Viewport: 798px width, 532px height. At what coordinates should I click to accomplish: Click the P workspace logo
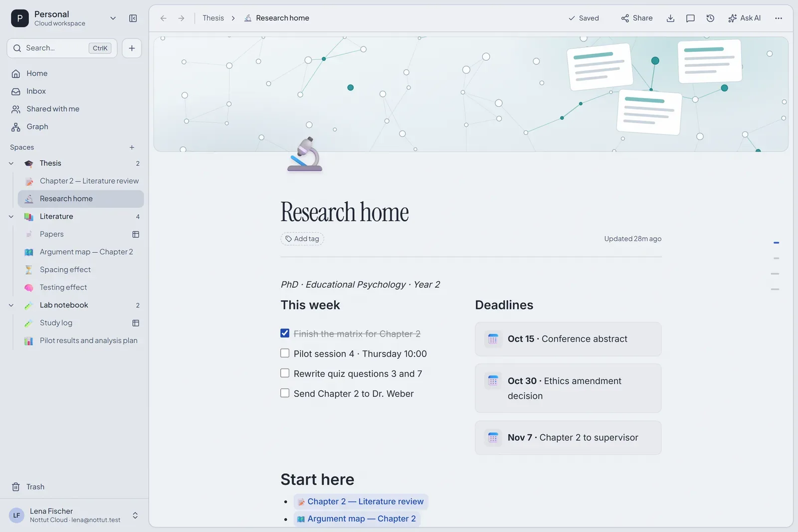pyautogui.click(x=19, y=18)
